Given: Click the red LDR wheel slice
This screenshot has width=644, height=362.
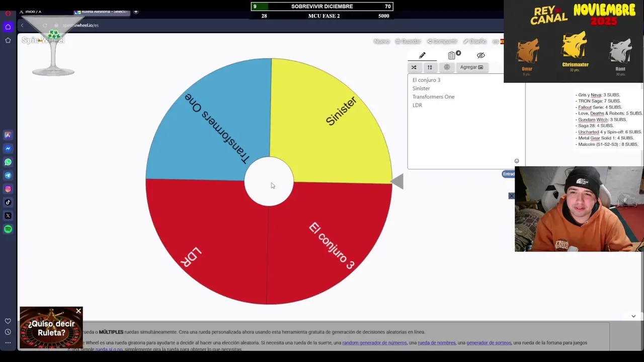Looking at the screenshot, I should tap(206, 241).
